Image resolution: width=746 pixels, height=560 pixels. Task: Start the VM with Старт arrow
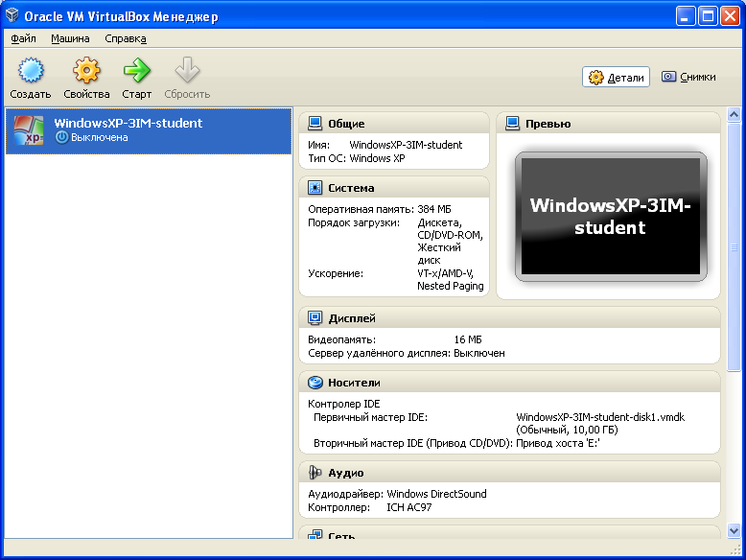click(137, 70)
